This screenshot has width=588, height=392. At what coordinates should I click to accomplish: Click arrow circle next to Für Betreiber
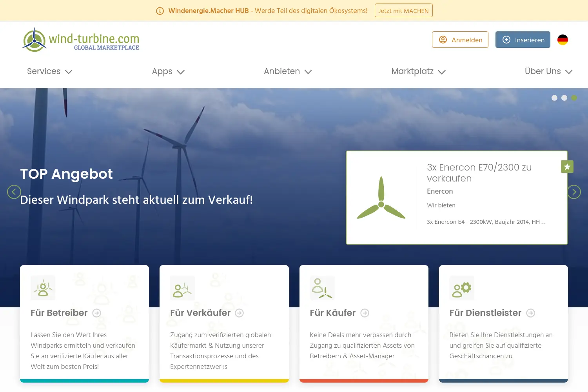[x=97, y=313]
